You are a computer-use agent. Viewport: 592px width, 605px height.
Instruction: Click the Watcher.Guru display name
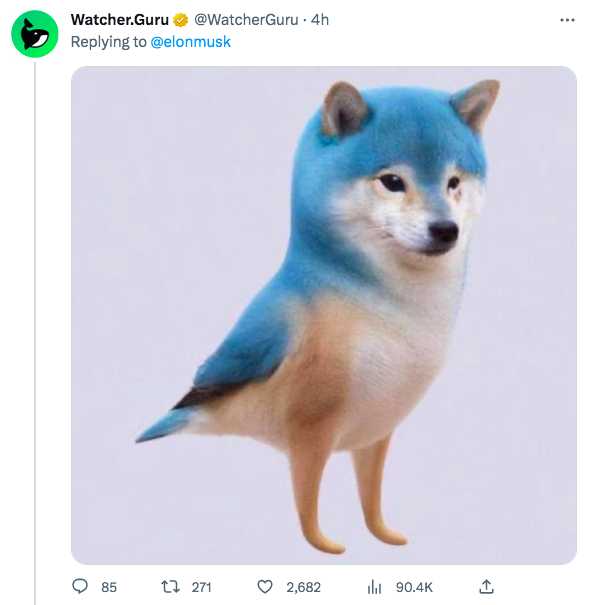click(x=120, y=20)
